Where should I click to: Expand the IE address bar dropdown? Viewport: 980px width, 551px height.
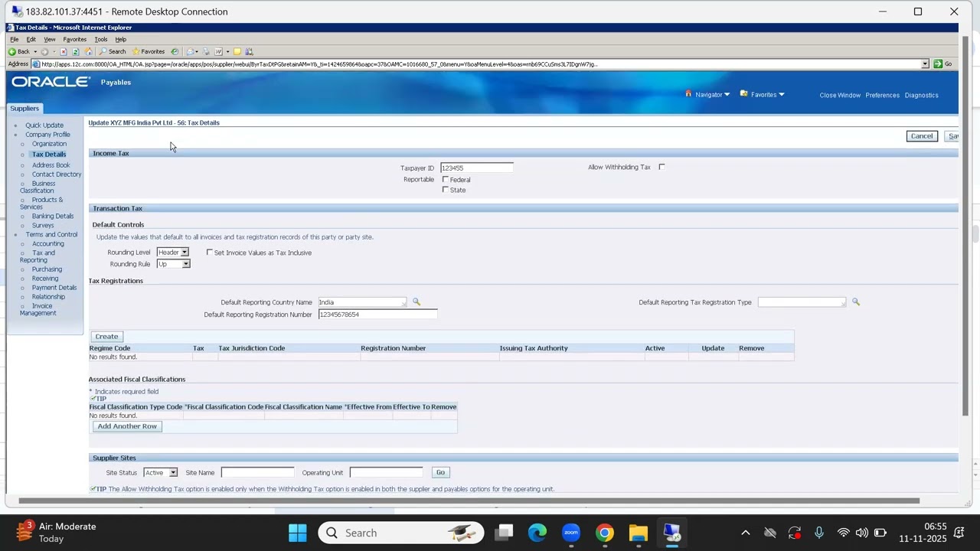pos(925,64)
